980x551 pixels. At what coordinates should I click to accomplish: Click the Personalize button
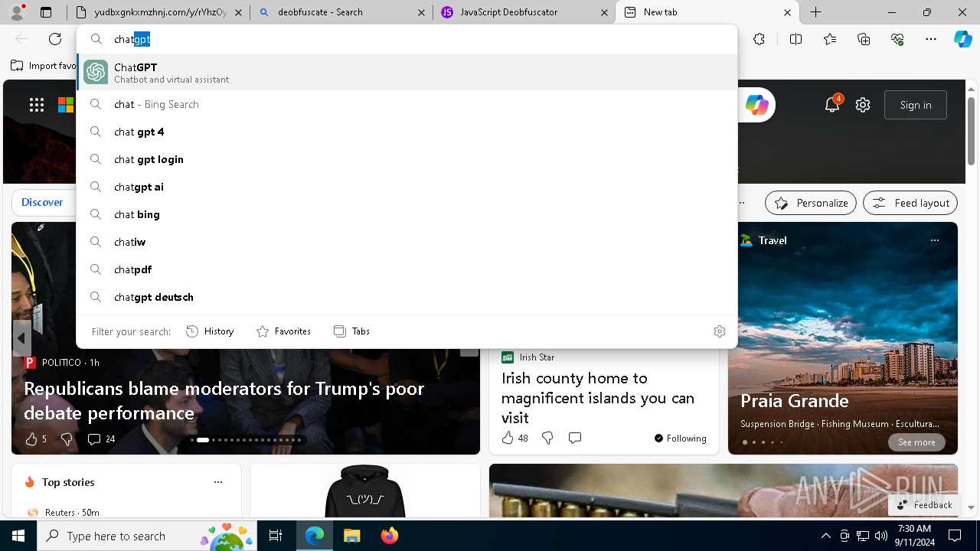pyautogui.click(x=811, y=203)
